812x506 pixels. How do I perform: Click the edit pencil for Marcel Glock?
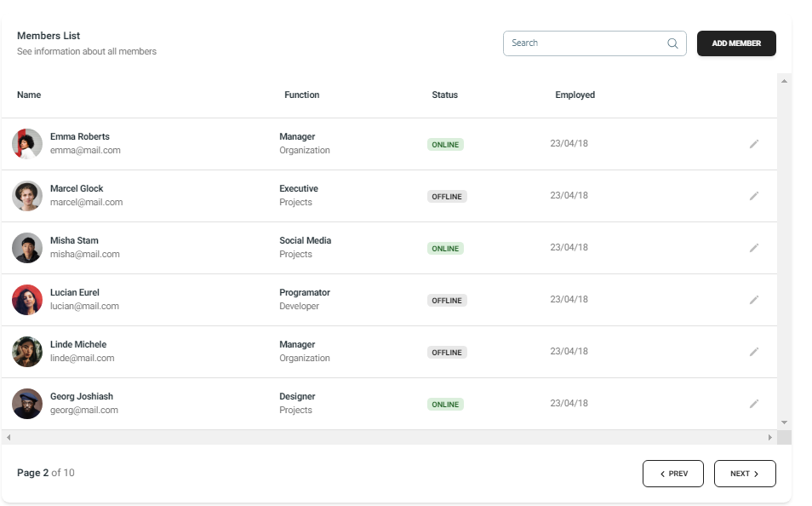point(753,196)
